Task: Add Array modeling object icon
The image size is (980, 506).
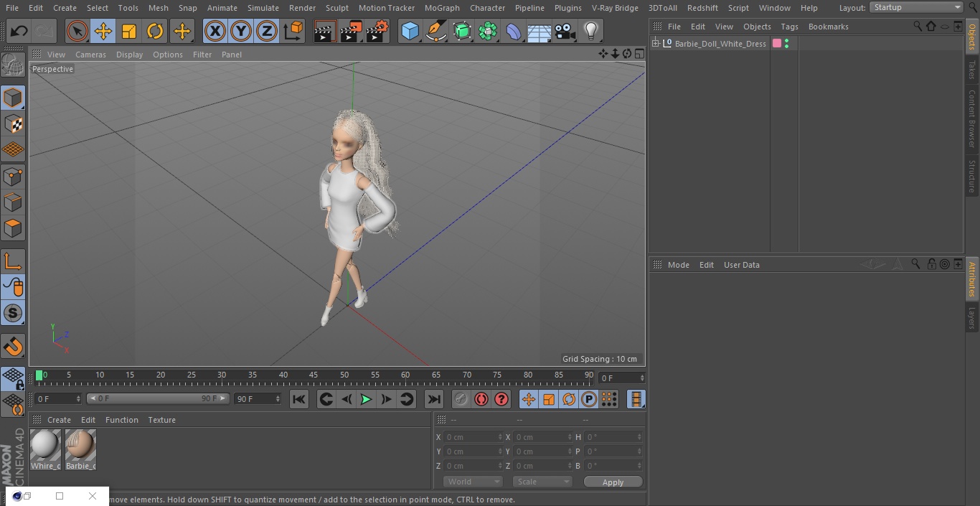Action: coord(488,31)
